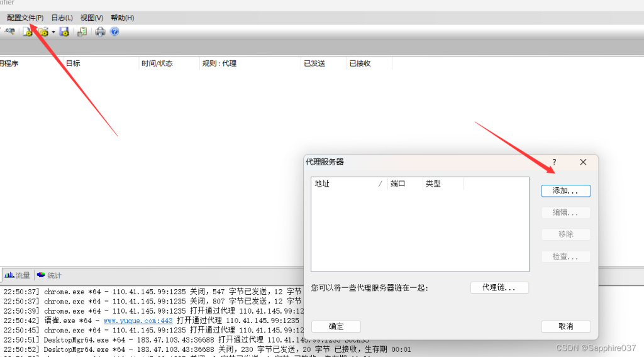Click the blue help question mark icon
The image size is (644, 357).
coord(114,31)
